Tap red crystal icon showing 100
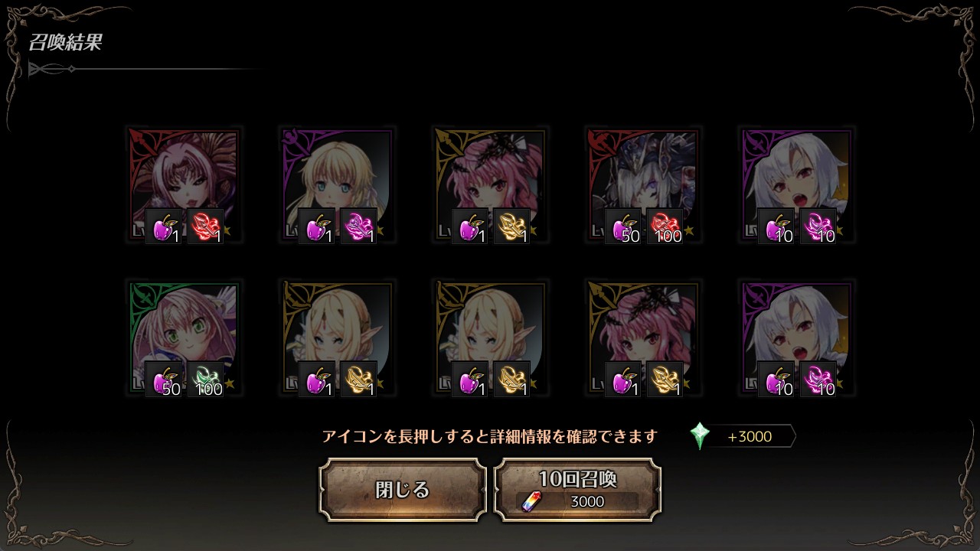Image resolution: width=980 pixels, height=551 pixels. pos(665,226)
